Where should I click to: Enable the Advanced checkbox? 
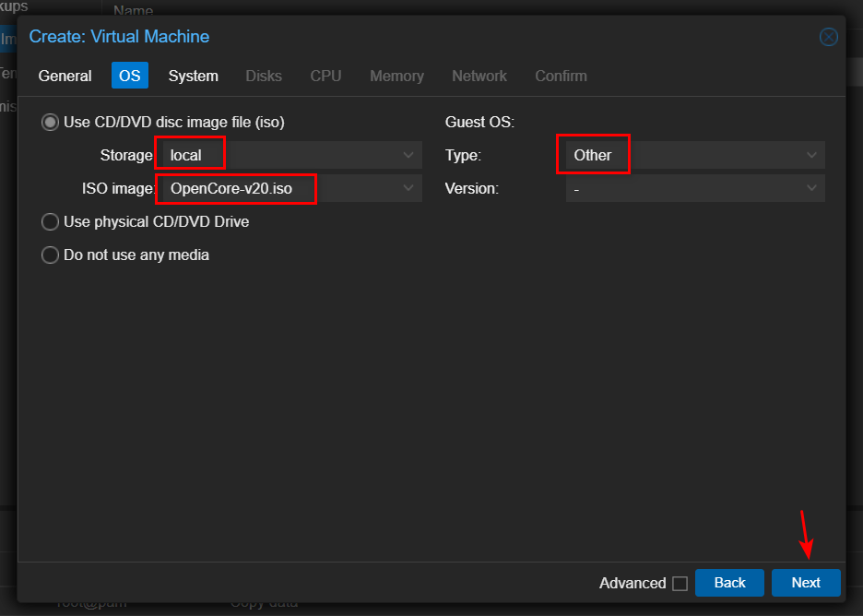click(x=680, y=583)
